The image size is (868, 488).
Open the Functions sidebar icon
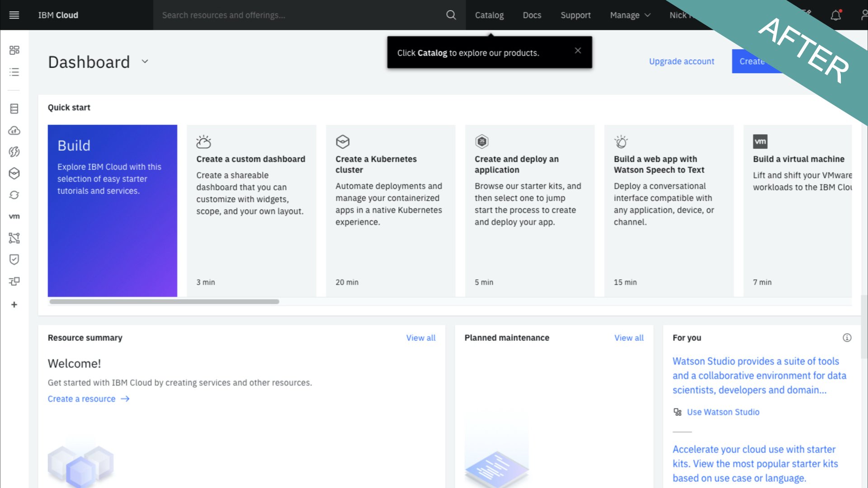coord(14,152)
